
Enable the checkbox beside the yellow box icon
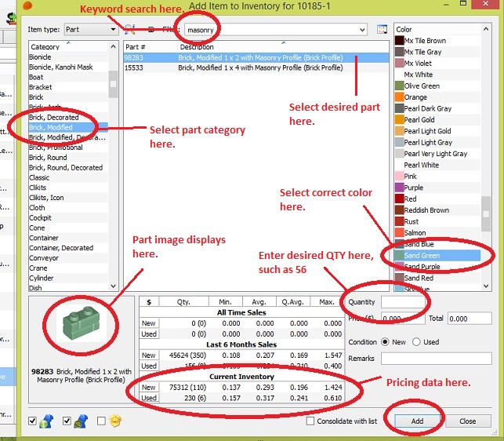click(x=101, y=421)
